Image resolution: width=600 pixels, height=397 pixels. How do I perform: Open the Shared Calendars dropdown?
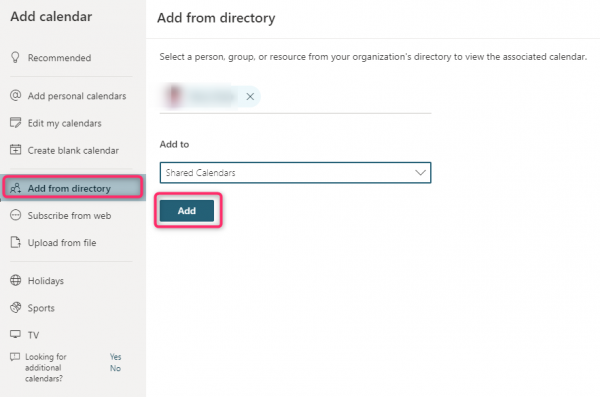(295, 173)
